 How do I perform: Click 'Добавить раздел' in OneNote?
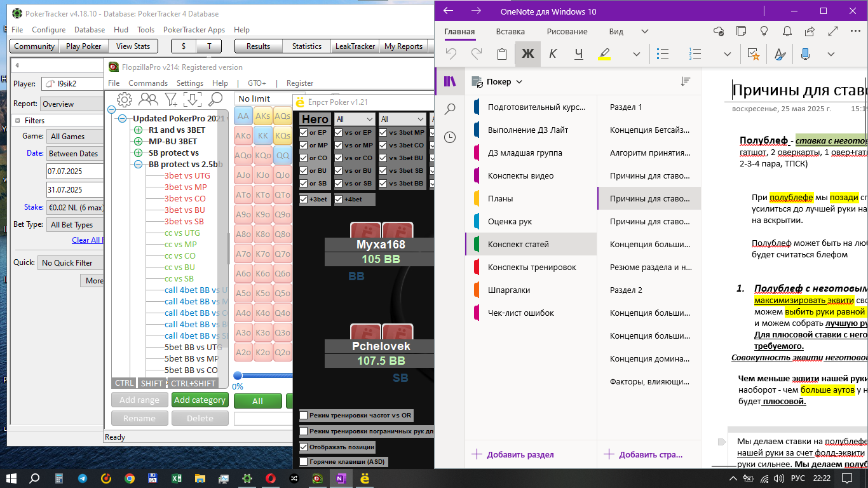513,454
